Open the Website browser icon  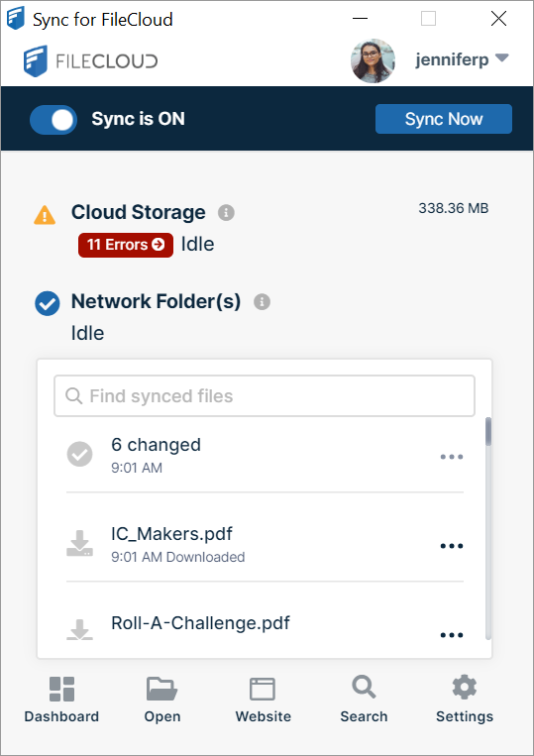pyautogui.click(x=263, y=689)
